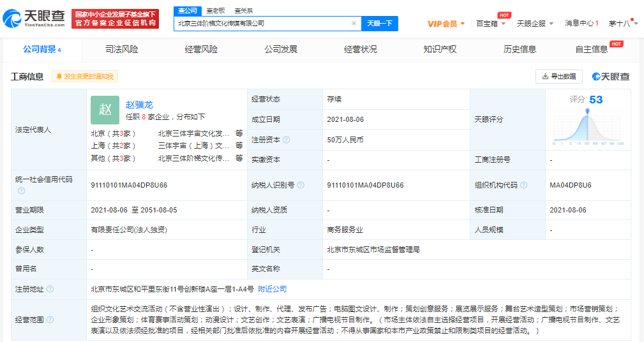Select credit code 91110101MA04DP8U66 under 统一社会信用代码

129,185
